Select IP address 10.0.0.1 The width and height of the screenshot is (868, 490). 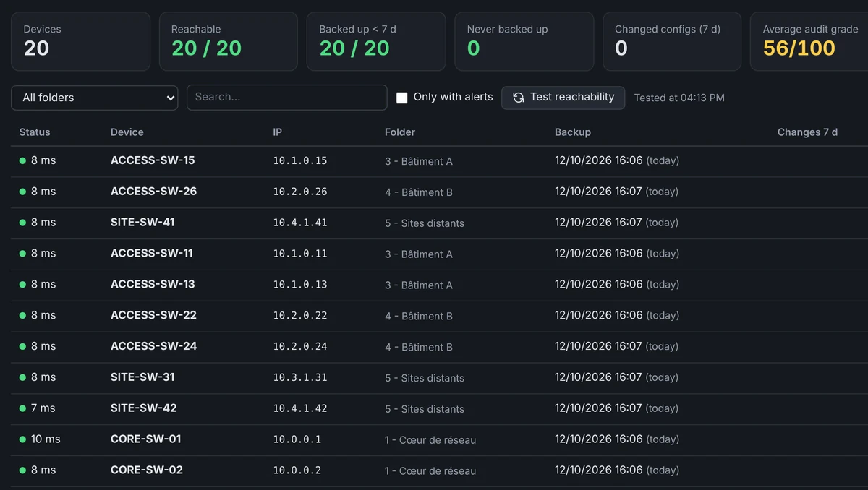[x=297, y=439]
